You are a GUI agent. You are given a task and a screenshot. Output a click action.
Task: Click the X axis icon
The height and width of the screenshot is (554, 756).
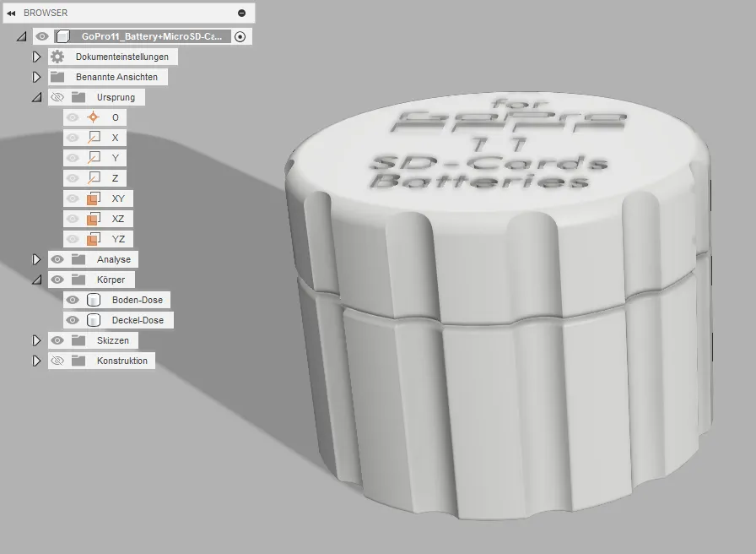(x=94, y=138)
